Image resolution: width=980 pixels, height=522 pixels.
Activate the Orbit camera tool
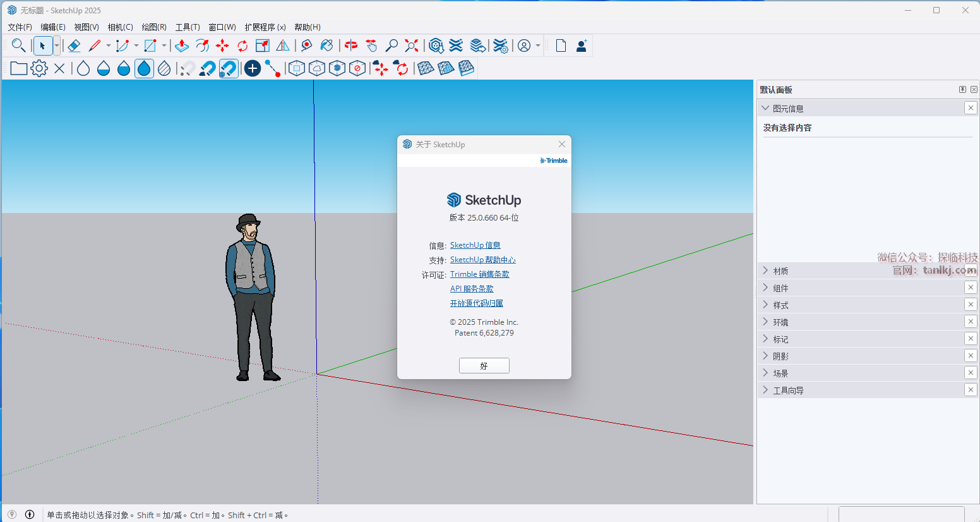point(351,46)
